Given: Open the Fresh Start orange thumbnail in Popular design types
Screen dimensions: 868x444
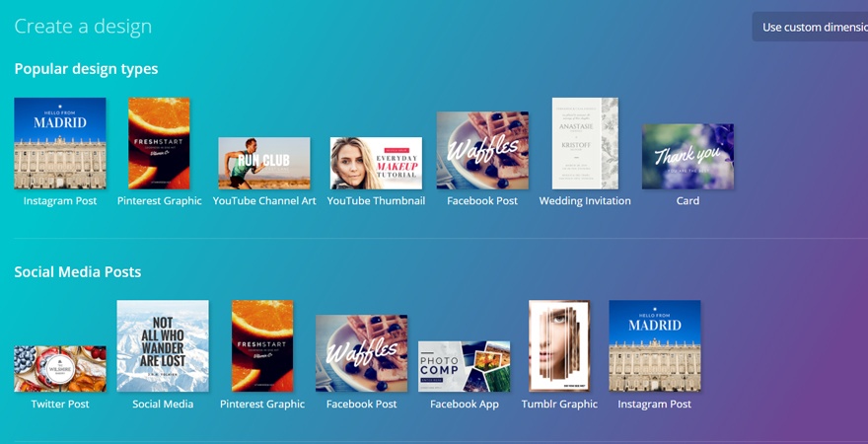Looking at the screenshot, I should click(x=159, y=143).
